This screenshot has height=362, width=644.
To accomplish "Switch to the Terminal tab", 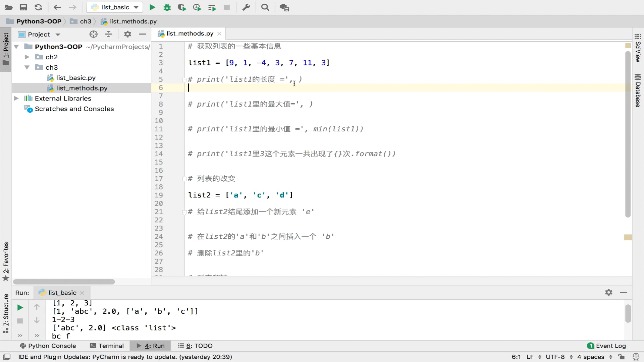I will pyautogui.click(x=107, y=346).
